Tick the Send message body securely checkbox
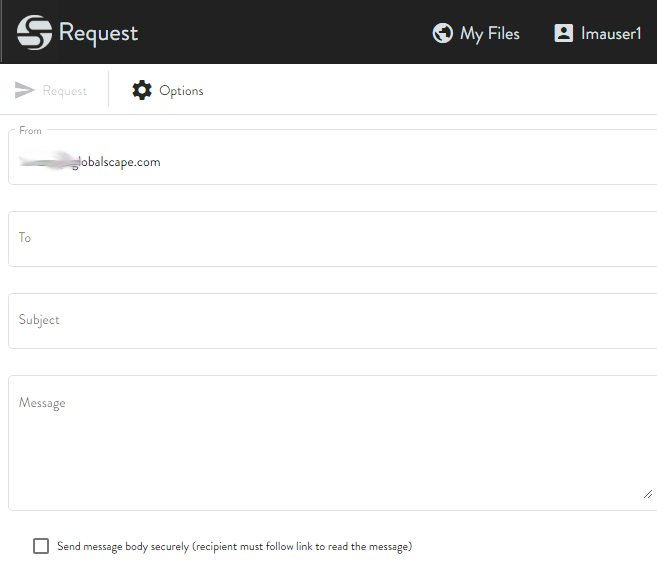 41,546
